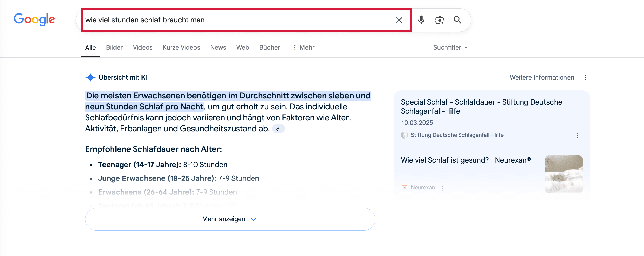644x256 pixels.
Task: Click the Stiftung Deutsche Schlaganfall-Hilfe favicon
Action: point(404,135)
